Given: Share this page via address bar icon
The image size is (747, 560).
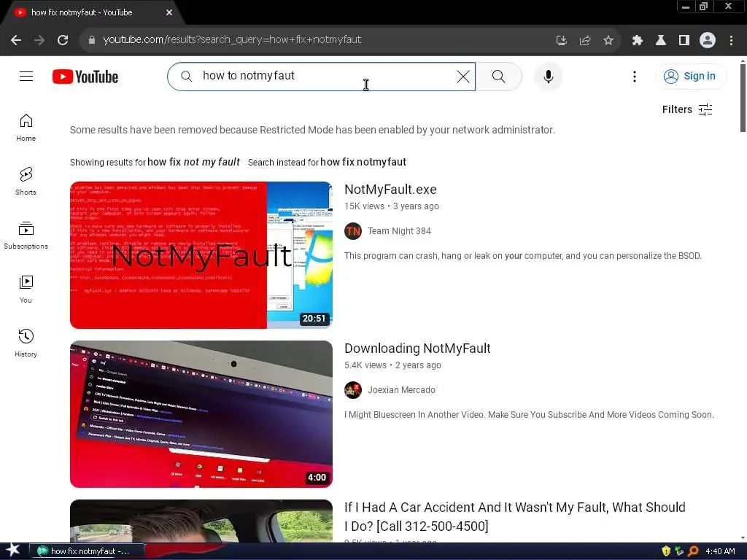Looking at the screenshot, I should coord(585,40).
